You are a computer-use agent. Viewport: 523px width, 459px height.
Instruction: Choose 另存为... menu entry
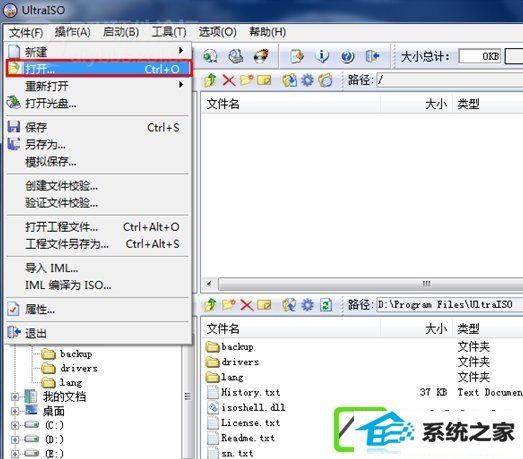[99, 144]
